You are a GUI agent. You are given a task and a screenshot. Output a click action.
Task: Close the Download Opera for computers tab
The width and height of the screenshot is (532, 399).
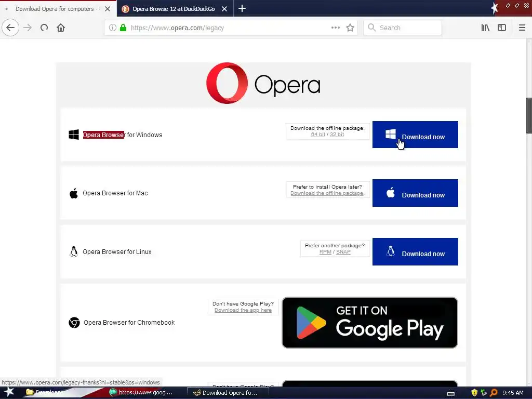click(x=107, y=9)
